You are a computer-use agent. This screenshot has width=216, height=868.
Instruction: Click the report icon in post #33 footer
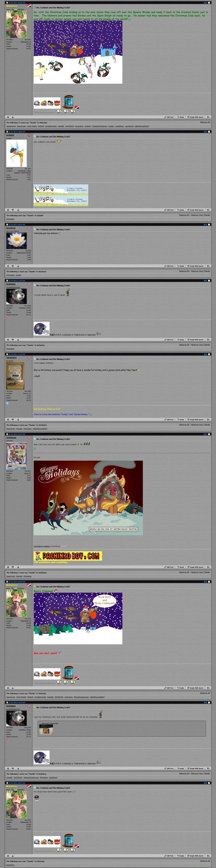pyautogui.click(x=8, y=210)
